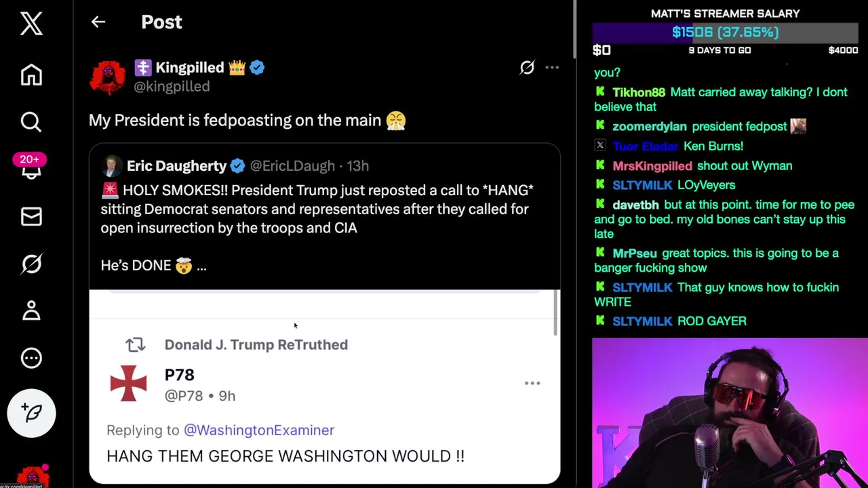
Task: Go back with the arrow icon
Action: pos(98,22)
